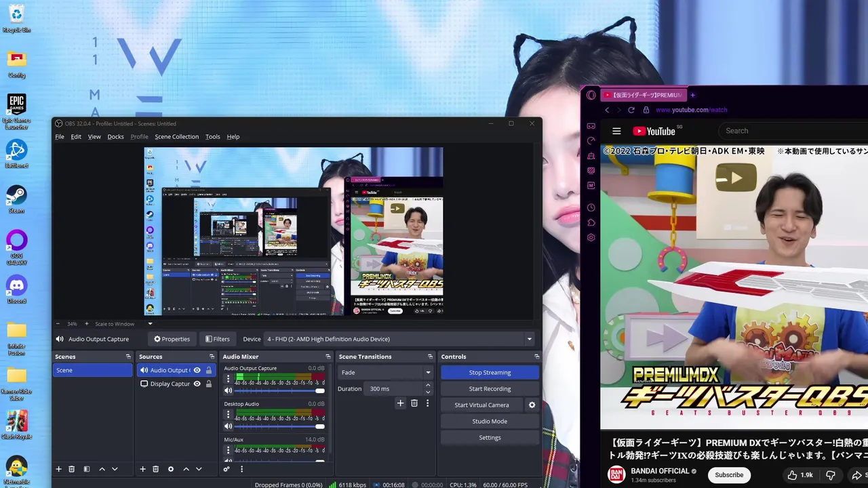This screenshot has height=488, width=868.
Task: Toggle visibility of Display Capture source
Action: click(x=197, y=384)
